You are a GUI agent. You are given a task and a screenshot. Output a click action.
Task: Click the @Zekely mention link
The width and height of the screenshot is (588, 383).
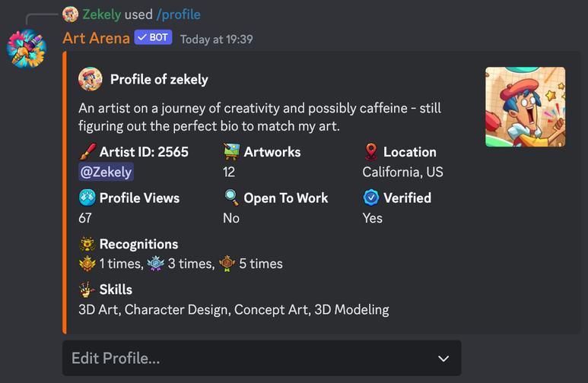pos(106,172)
